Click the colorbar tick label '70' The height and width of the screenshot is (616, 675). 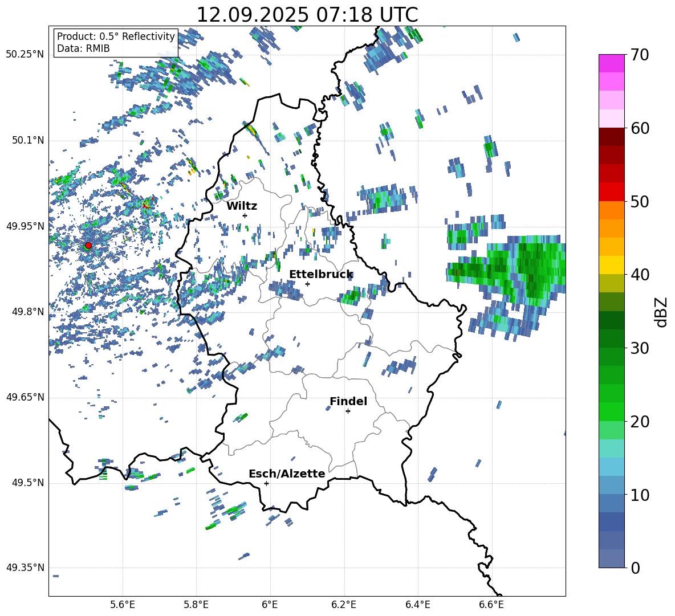(640, 55)
